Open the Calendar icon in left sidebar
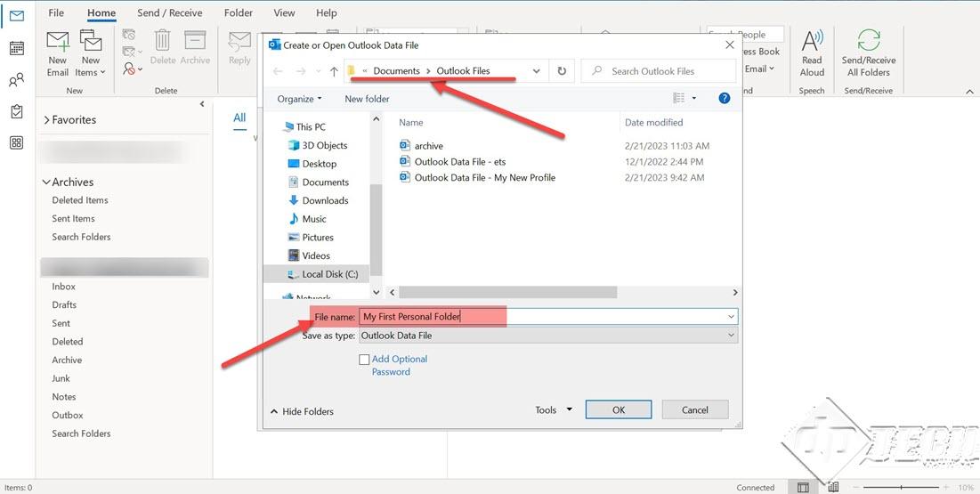This screenshot has height=494, width=980. pyautogui.click(x=16, y=48)
